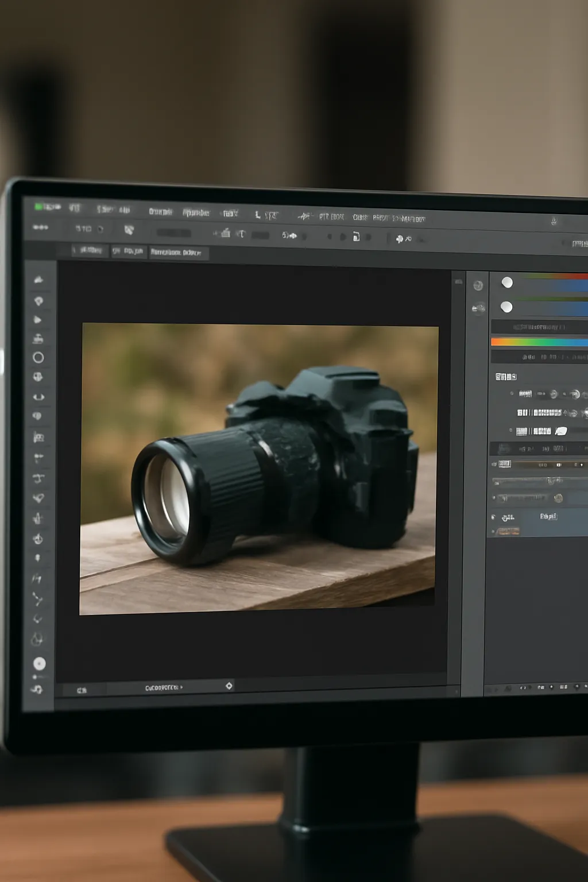Click the diamond icon in bottom status bar
Image resolution: width=588 pixels, height=882 pixels.
click(229, 686)
